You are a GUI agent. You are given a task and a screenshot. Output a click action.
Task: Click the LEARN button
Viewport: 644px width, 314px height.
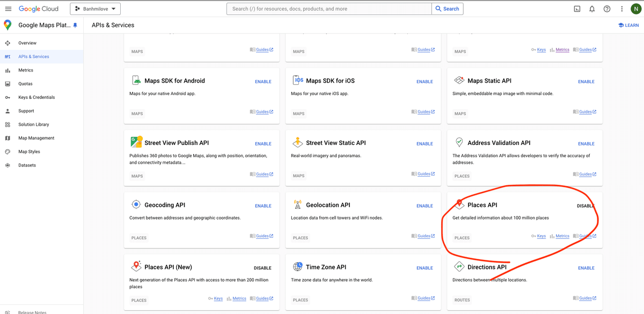coord(628,25)
